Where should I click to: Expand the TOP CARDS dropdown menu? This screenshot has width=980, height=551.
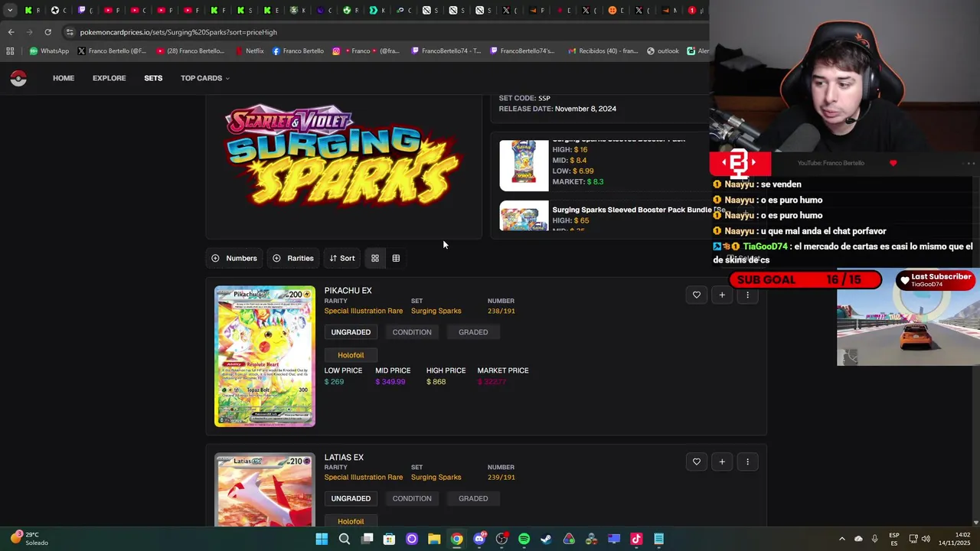pyautogui.click(x=205, y=78)
